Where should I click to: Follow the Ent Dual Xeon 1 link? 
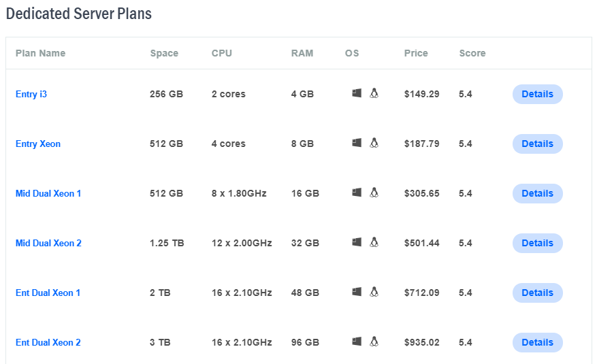coord(48,293)
